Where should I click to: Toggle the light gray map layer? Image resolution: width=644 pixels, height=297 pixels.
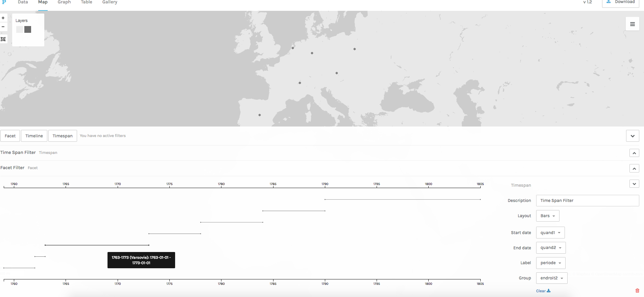click(20, 30)
